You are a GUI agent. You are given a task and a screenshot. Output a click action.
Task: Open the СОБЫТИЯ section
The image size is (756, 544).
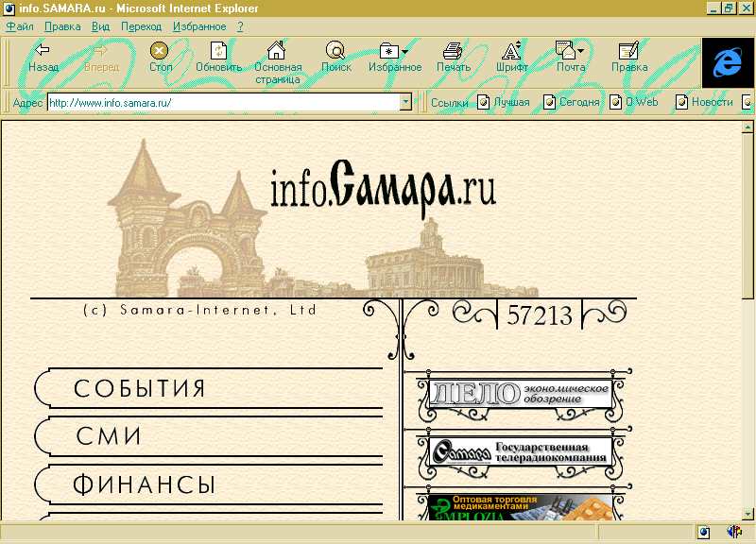pyautogui.click(x=209, y=388)
